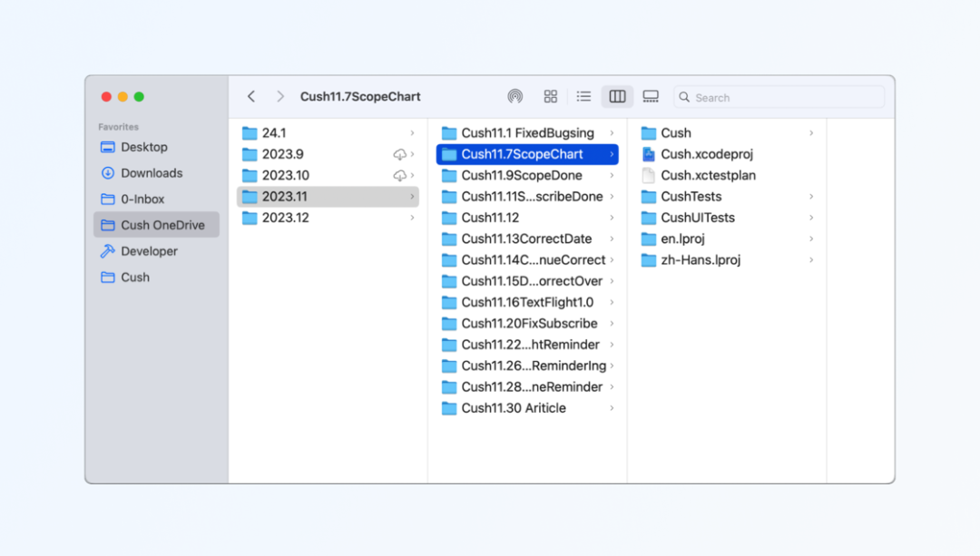Select the 24.1 folder
Viewport: 980px width, 556px height.
pos(328,133)
